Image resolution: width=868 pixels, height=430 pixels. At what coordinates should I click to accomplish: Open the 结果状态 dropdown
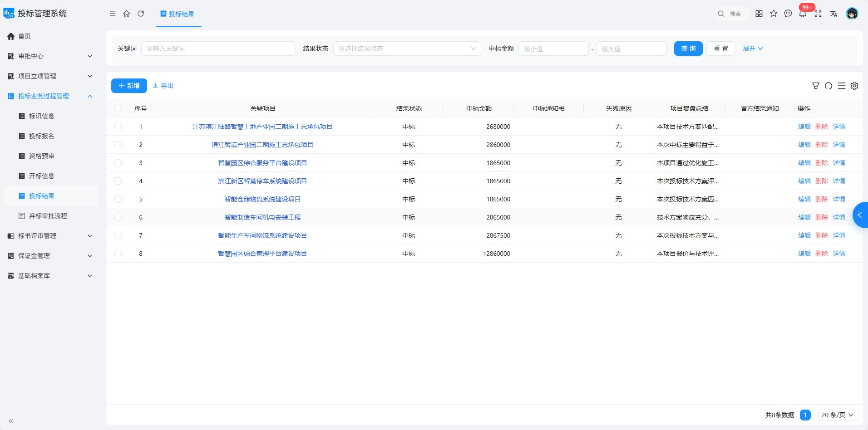[407, 49]
